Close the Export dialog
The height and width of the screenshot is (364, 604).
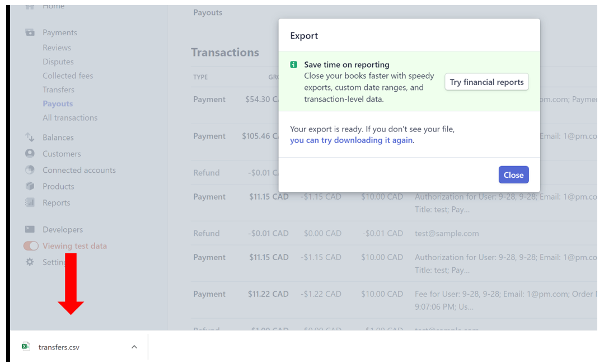point(513,175)
